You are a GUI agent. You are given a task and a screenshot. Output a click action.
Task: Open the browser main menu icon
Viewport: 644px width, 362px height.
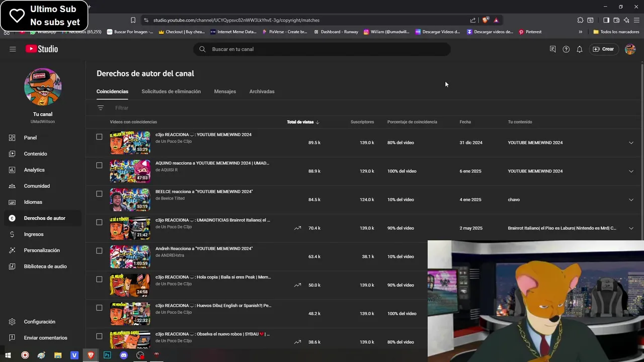[x=636, y=20]
